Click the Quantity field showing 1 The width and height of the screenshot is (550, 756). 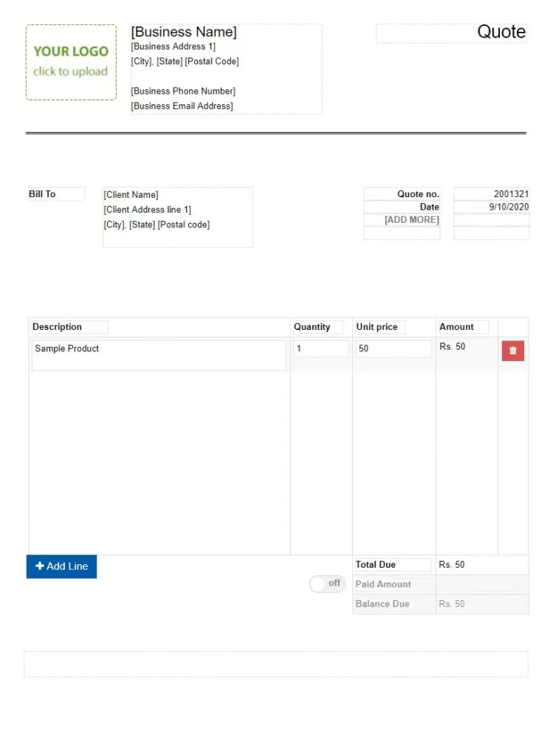[320, 348]
